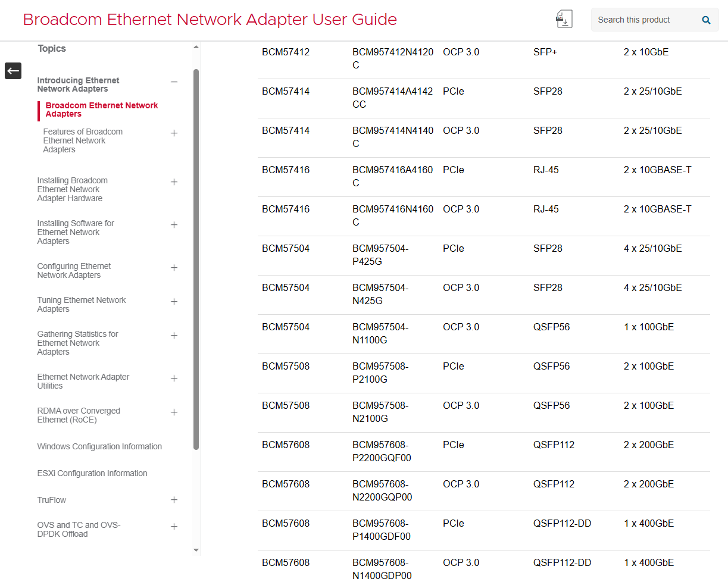The height and width of the screenshot is (585, 728).
Task: Expand Tuning Ethernet Network Adapters topic
Action: 174,302
